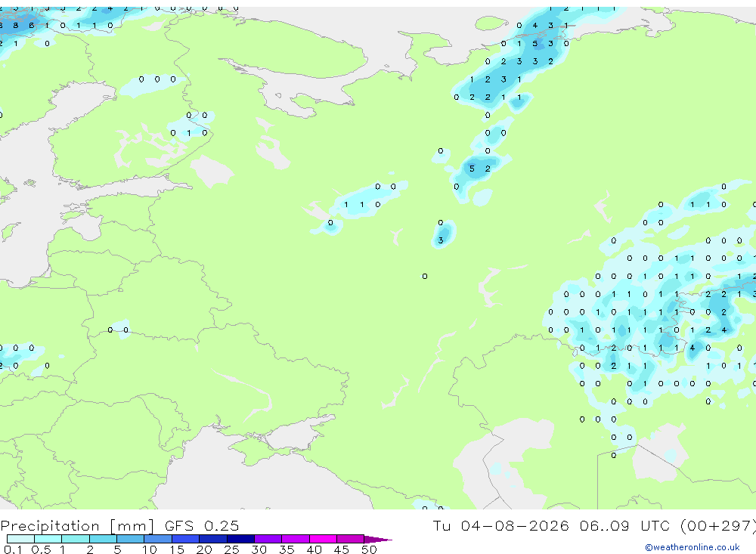Click the '[mm]' unit label
Viewport: 756px width, 554px height.
tap(132, 526)
